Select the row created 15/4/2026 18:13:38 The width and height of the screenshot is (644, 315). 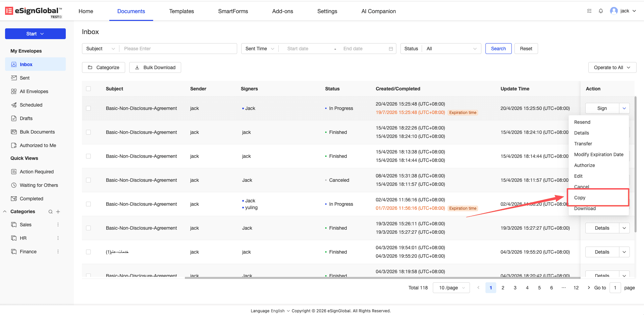[88, 156]
